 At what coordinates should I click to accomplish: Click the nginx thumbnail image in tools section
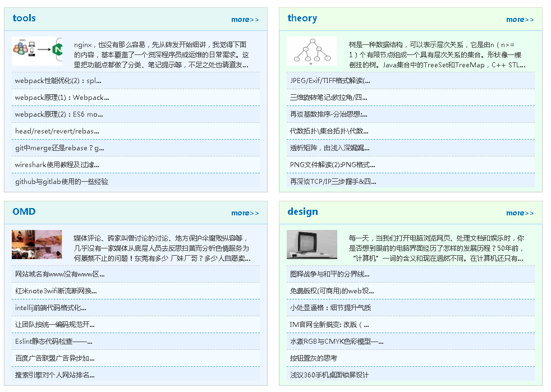[x=36, y=52]
